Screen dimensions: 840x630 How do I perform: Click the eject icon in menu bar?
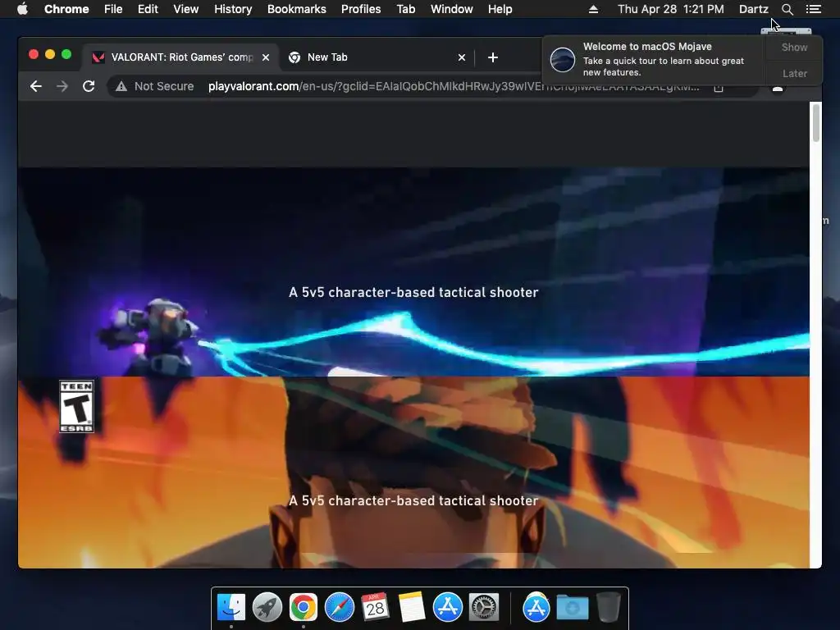coord(593,9)
